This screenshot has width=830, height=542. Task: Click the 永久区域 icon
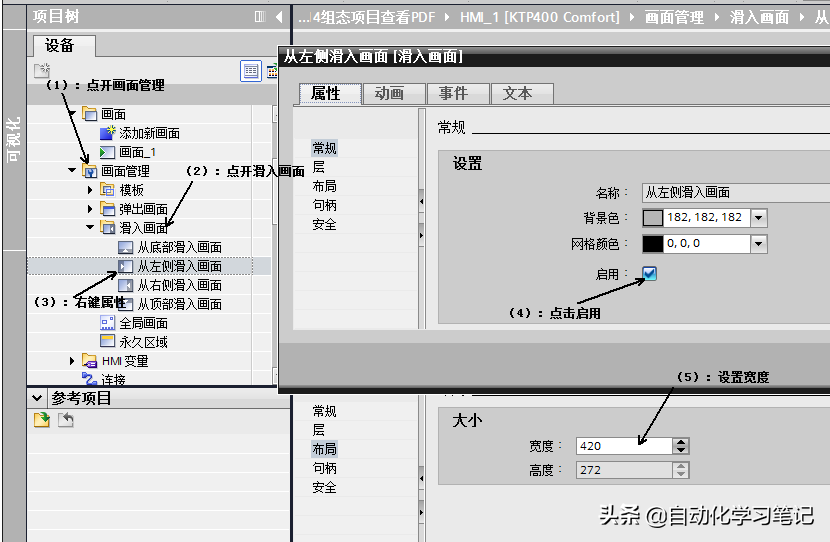click(107, 341)
